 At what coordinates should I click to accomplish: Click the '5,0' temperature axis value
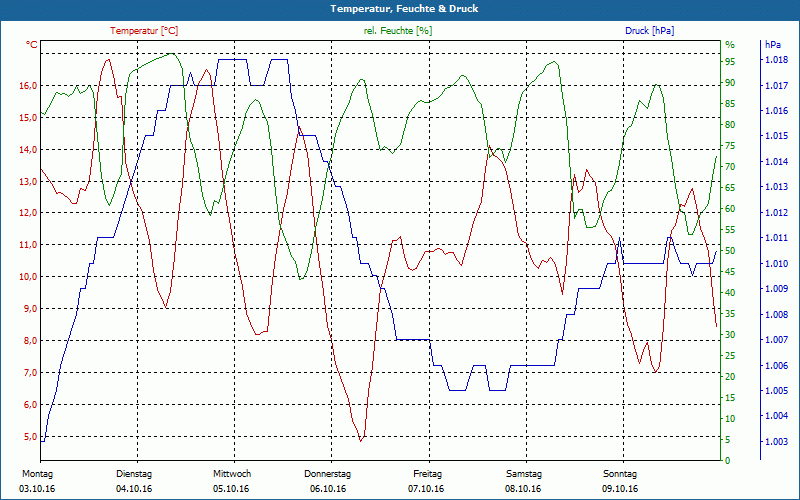tap(31, 437)
